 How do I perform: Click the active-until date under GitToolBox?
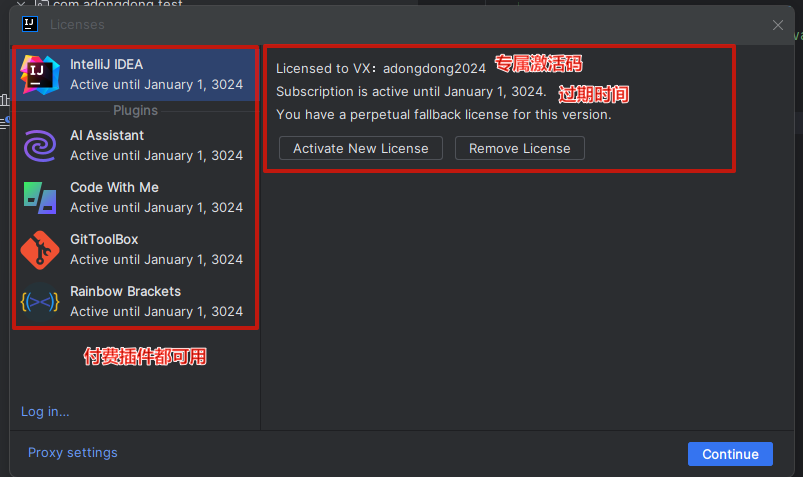coord(156,260)
